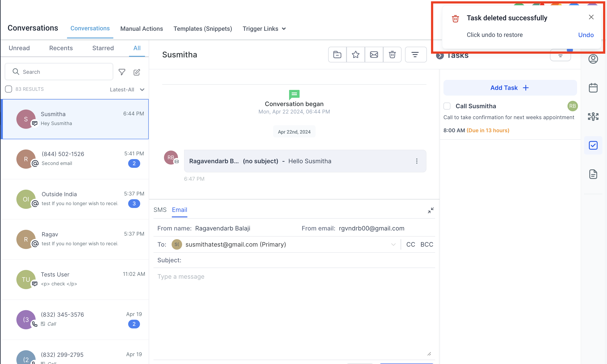Open the three-dot menu on the email message

[416, 161]
